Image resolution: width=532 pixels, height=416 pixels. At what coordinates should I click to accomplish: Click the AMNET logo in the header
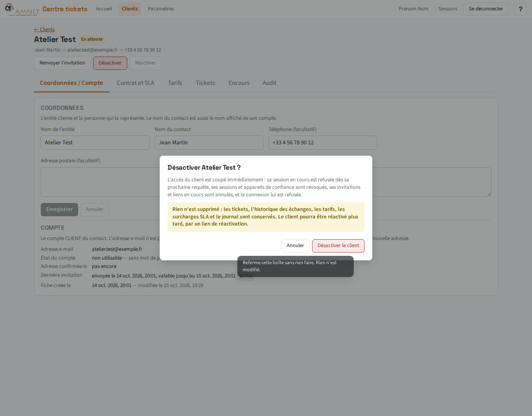tap(22, 9)
